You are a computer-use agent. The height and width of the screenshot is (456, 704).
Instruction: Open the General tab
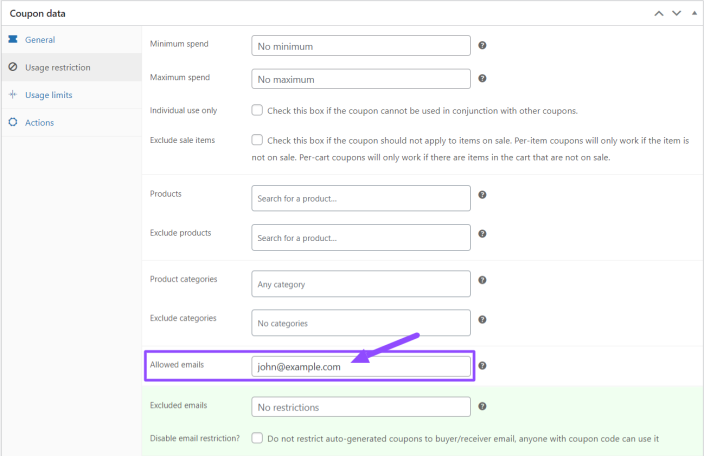(x=40, y=40)
